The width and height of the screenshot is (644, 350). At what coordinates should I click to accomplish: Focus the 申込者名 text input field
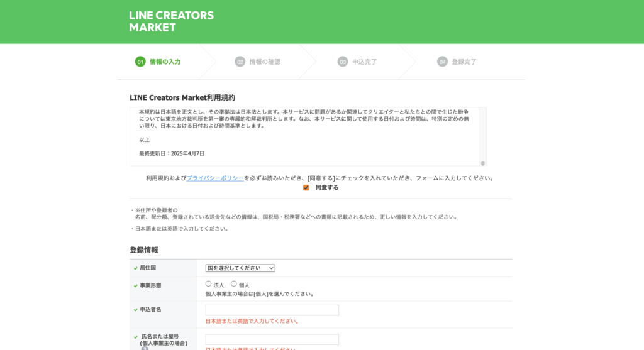272,310
